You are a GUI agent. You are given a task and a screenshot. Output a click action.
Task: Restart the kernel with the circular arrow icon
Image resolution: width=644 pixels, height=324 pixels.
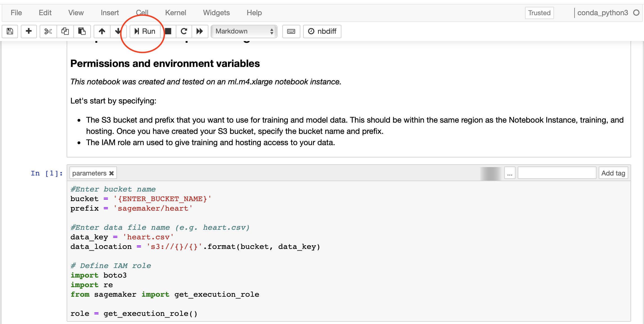[184, 31]
